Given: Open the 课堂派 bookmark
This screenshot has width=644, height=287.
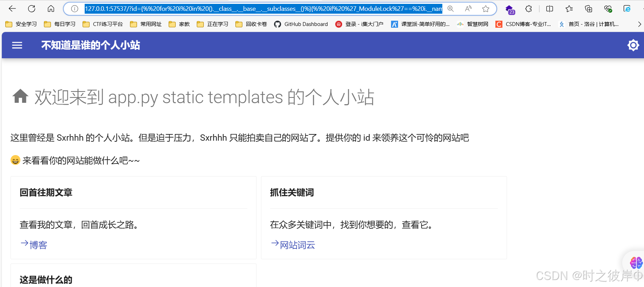Looking at the screenshot, I should [x=421, y=24].
